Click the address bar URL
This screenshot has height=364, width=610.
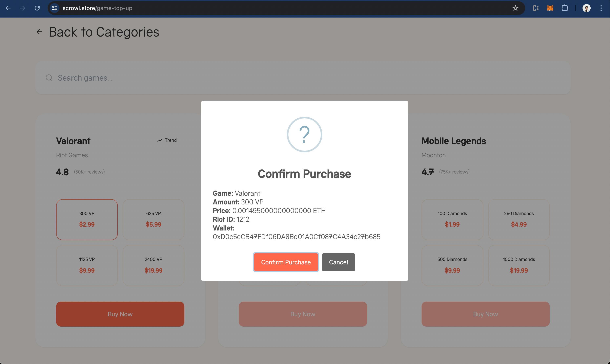pos(97,8)
